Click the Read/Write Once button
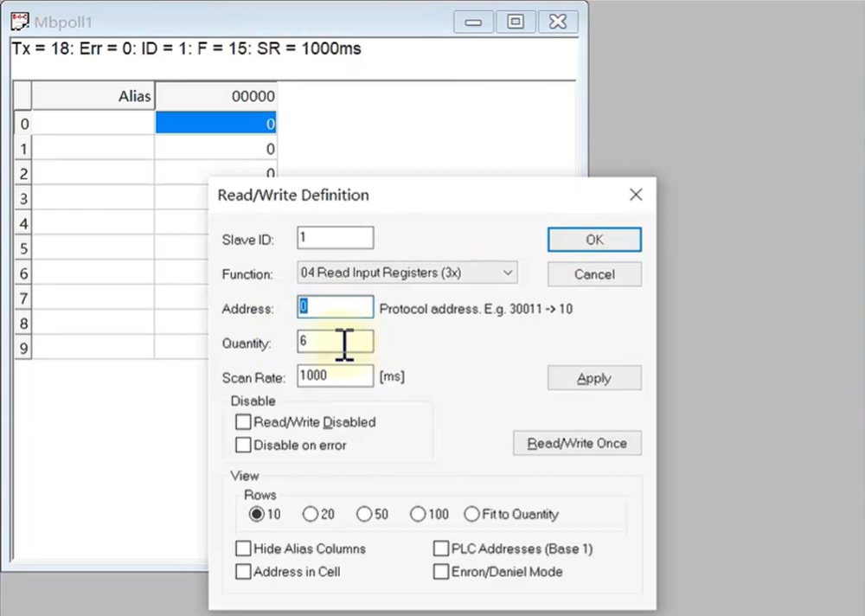The image size is (865, 616). click(x=577, y=443)
